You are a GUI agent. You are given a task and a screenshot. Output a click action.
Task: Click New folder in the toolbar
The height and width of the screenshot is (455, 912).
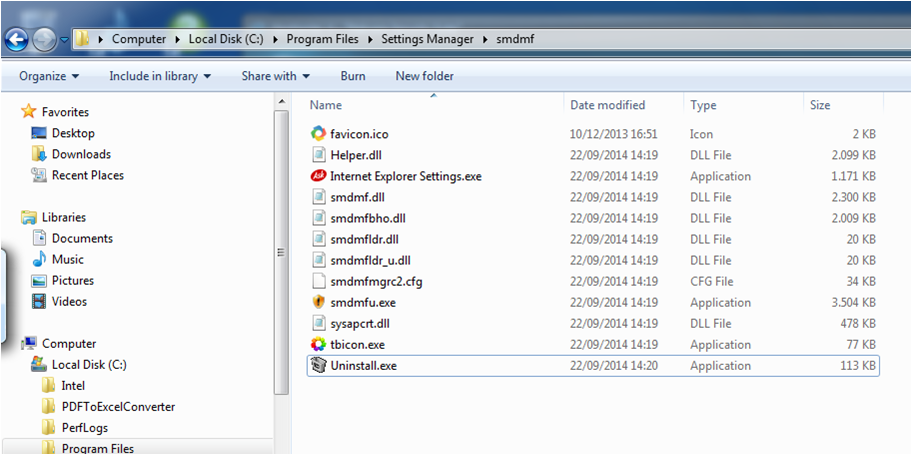pyautogui.click(x=425, y=76)
